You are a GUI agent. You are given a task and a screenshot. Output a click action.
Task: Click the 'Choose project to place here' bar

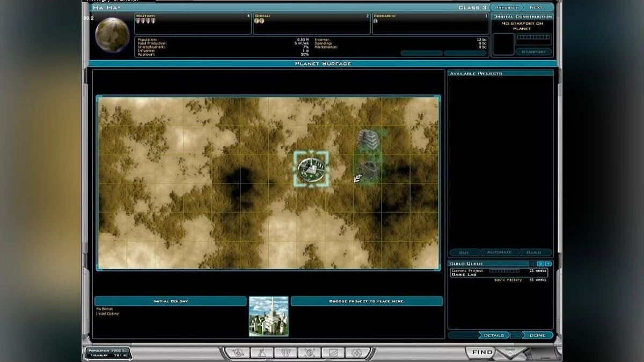tap(367, 301)
